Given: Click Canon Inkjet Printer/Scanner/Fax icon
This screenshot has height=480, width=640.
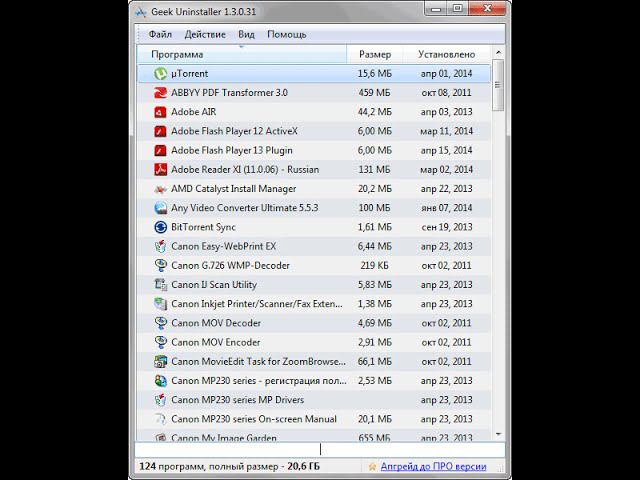Looking at the screenshot, I should tap(160, 304).
